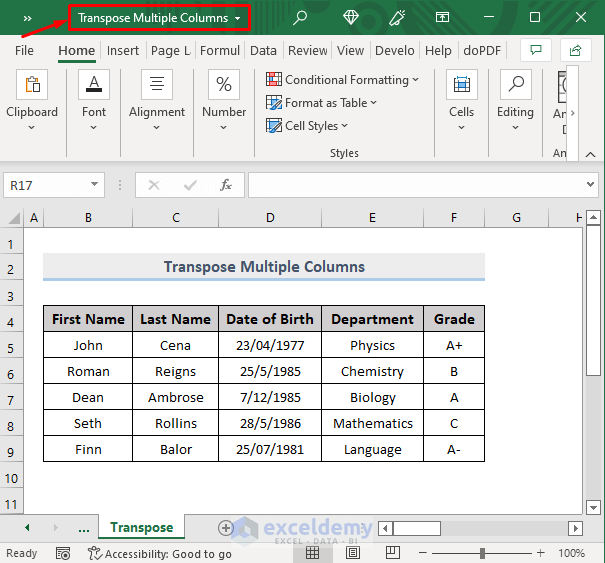Click Accessibility: Good to go status
The width and height of the screenshot is (605, 563).
click(x=160, y=554)
